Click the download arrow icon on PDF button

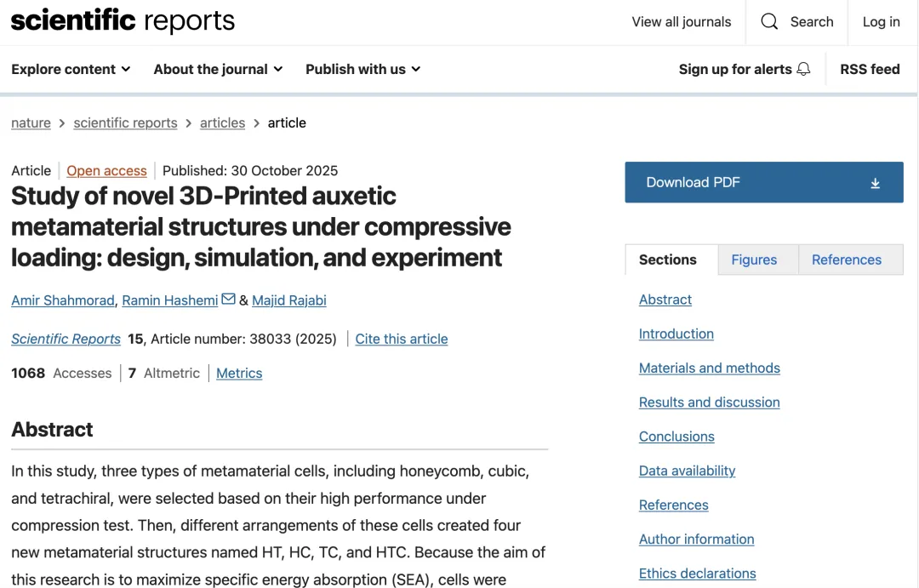click(x=875, y=184)
